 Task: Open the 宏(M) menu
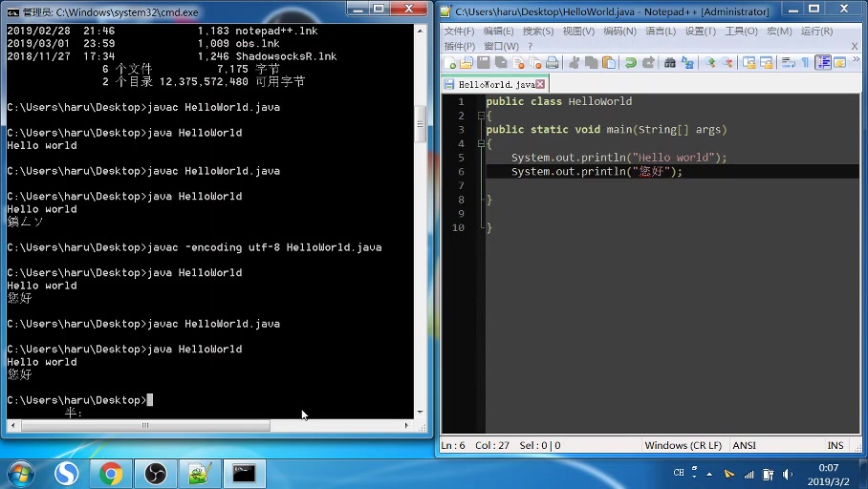[779, 31]
